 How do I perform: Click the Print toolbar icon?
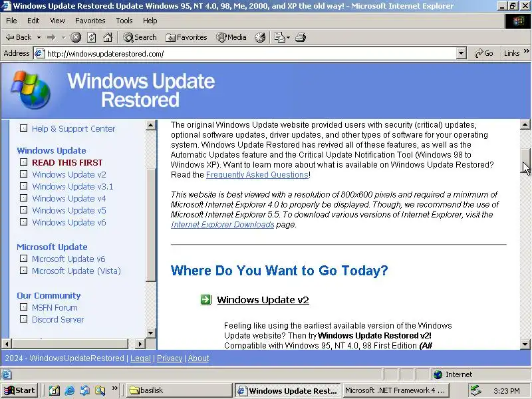click(301, 37)
